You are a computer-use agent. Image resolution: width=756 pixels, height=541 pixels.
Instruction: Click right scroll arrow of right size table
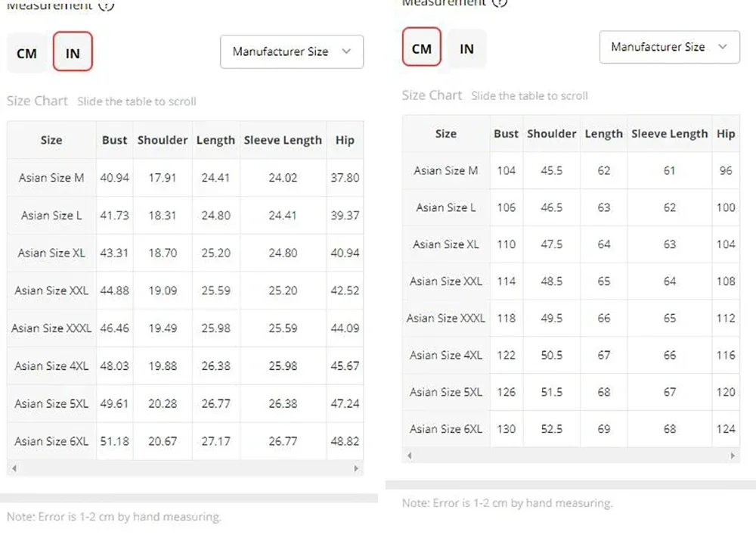tap(733, 455)
